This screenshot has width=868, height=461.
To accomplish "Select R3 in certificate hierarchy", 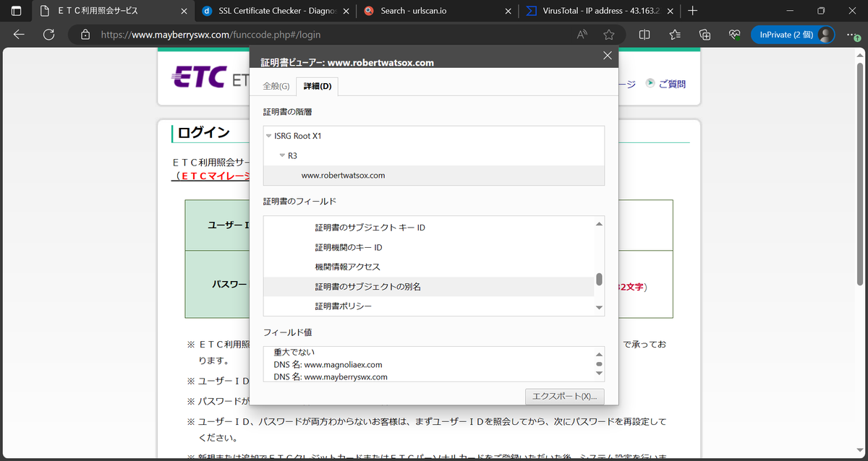I will pyautogui.click(x=292, y=155).
